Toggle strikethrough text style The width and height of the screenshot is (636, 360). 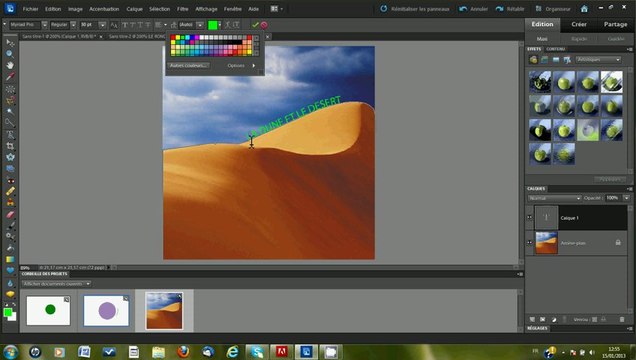click(148, 25)
